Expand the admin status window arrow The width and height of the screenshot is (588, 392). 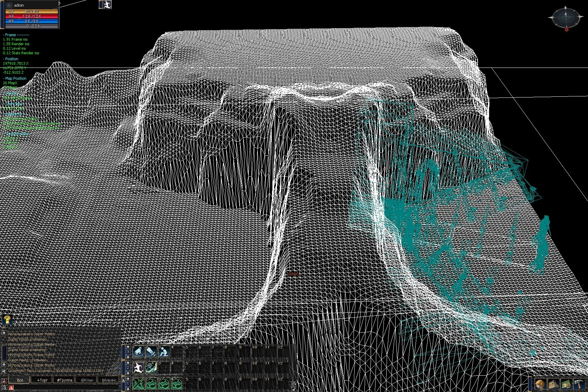[60, 3]
